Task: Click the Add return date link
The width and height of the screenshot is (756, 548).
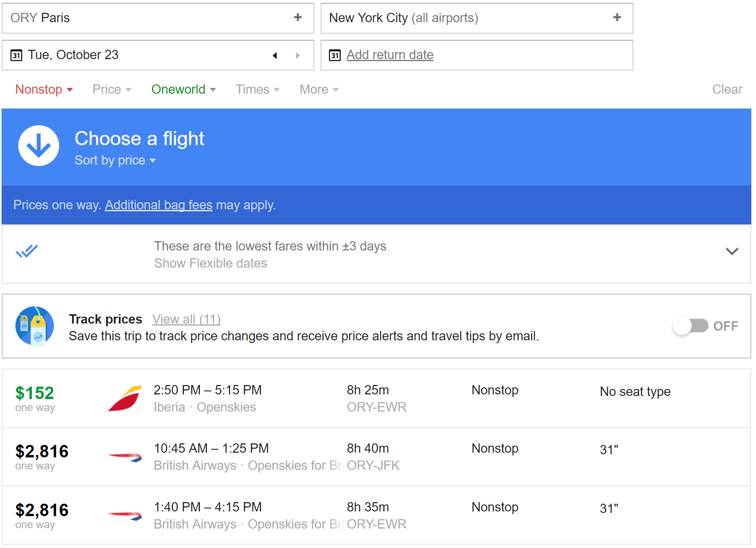Action: pos(390,55)
